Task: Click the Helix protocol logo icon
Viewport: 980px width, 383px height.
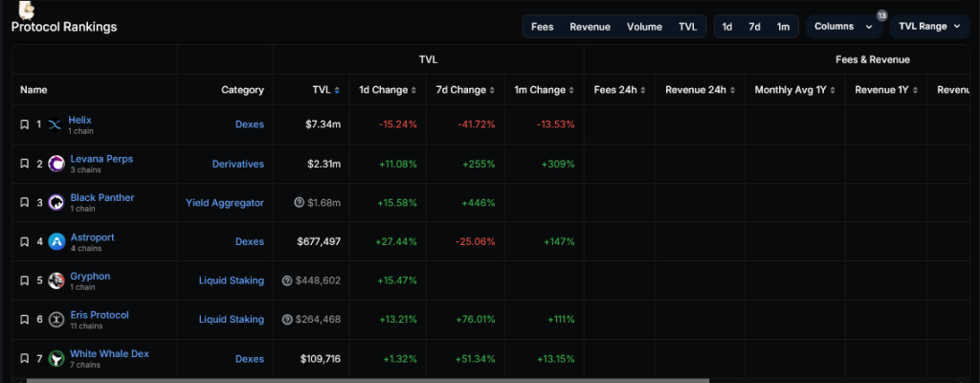Action: (x=55, y=124)
